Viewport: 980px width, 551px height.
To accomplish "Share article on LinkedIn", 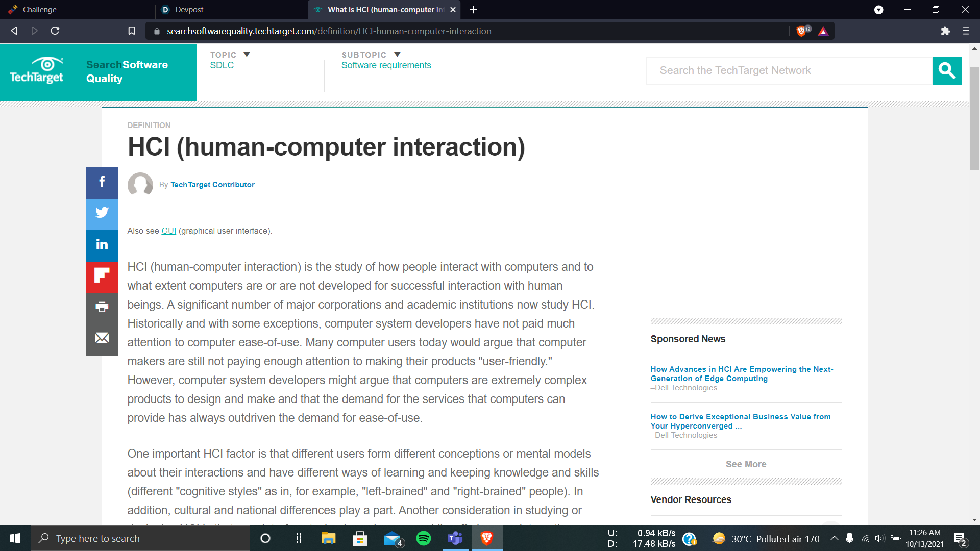I will tap(102, 245).
